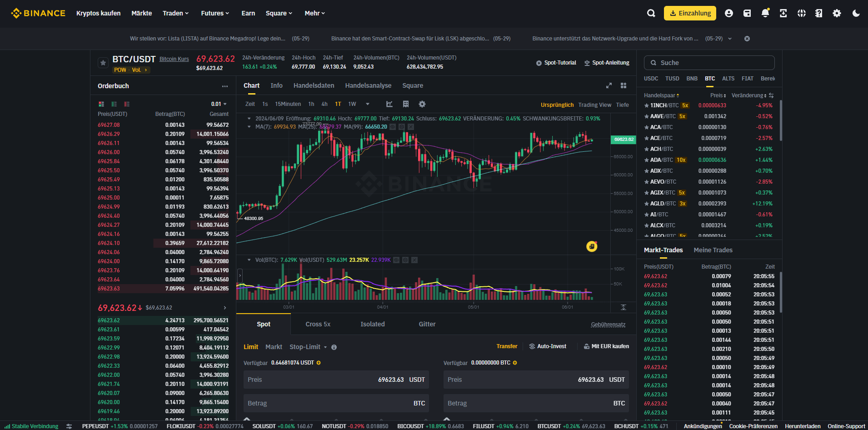The height and width of the screenshot is (430, 868).
Task: Open multi-chart layout icon beside fullscreen
Action: 624,85
